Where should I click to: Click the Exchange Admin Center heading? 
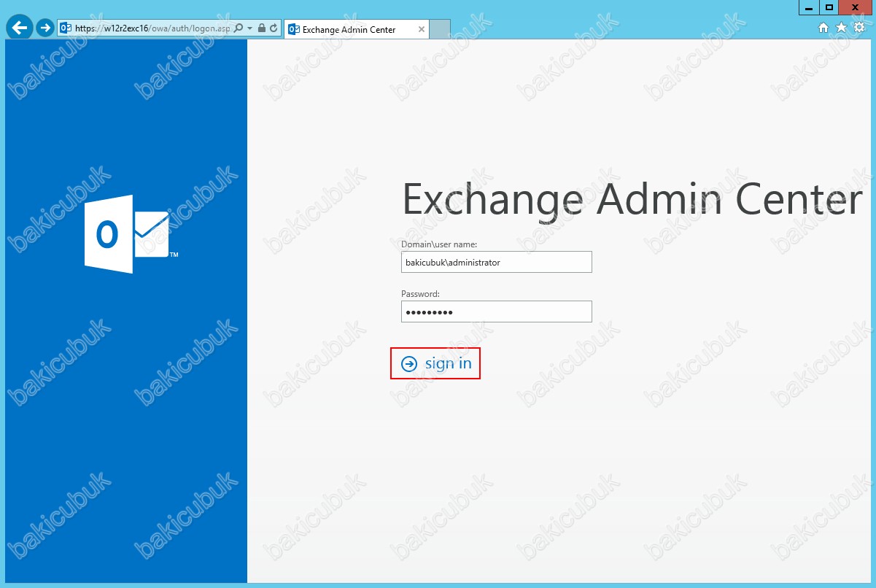tap(632, 199)
